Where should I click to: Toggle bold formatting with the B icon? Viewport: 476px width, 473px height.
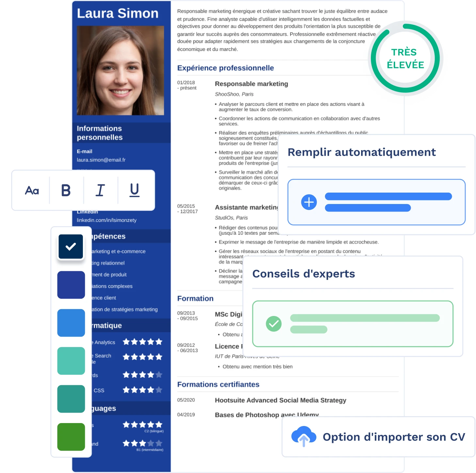pos(66,190)
